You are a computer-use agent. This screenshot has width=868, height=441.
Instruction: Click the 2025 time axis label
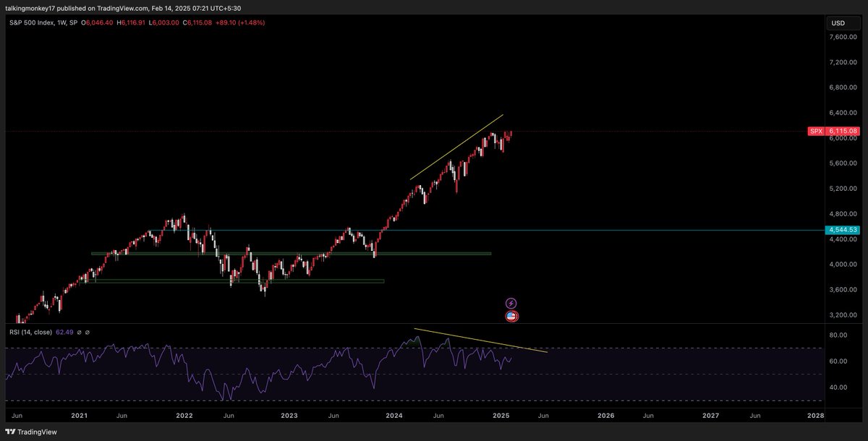[x=501, y=416]
